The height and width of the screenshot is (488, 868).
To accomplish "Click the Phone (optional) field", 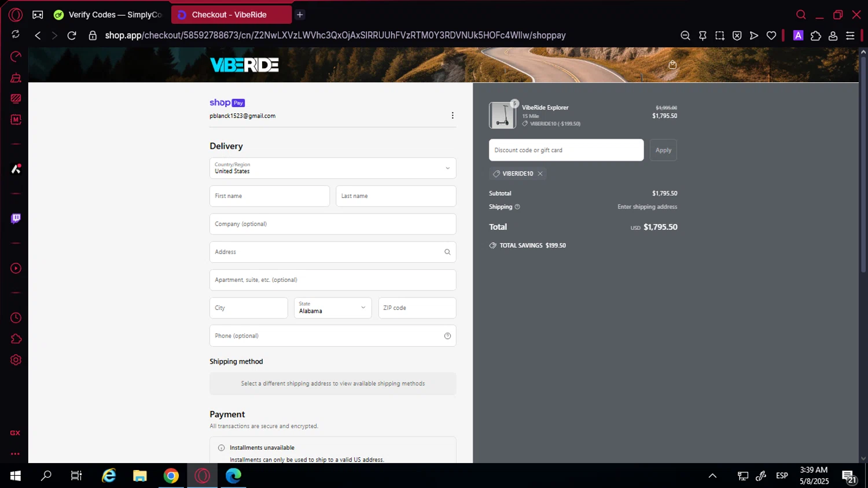I will click(333, 336).
